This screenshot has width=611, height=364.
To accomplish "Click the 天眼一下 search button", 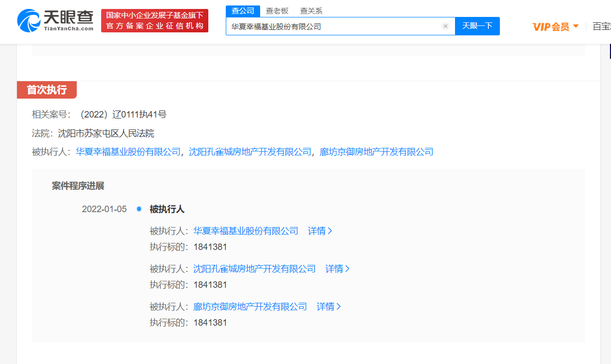I will (x=477, y=26).
